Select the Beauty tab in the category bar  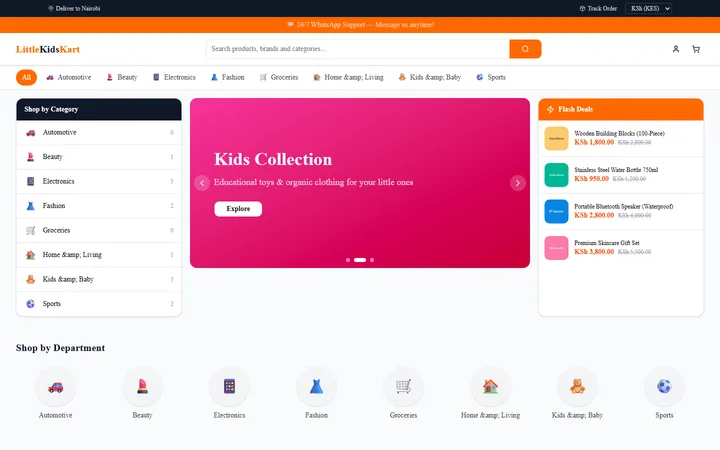[x=122, y=77]
